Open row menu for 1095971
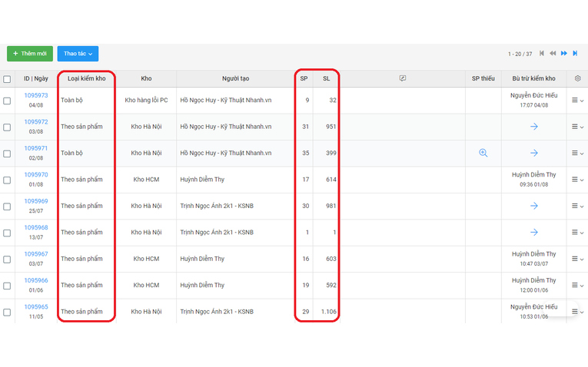 (577, 153)
